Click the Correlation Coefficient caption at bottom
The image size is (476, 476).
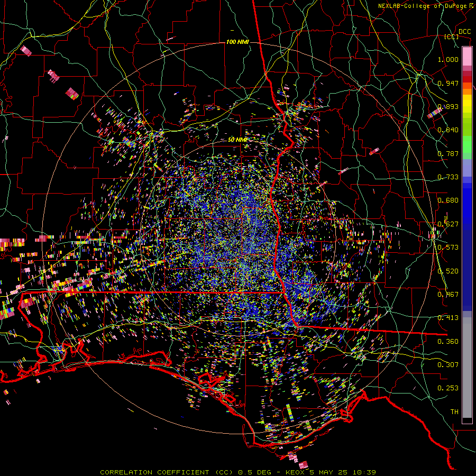238,472
